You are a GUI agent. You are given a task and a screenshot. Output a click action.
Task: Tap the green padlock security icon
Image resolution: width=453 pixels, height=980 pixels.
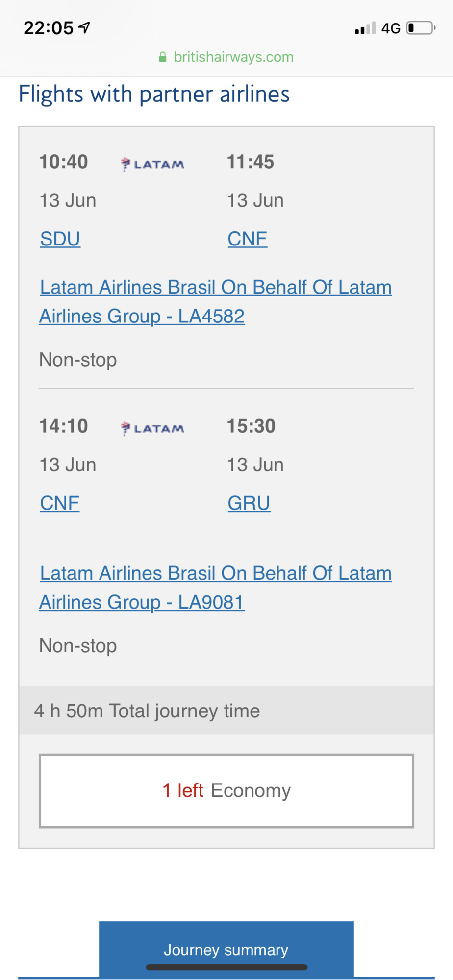click(163, 57)
